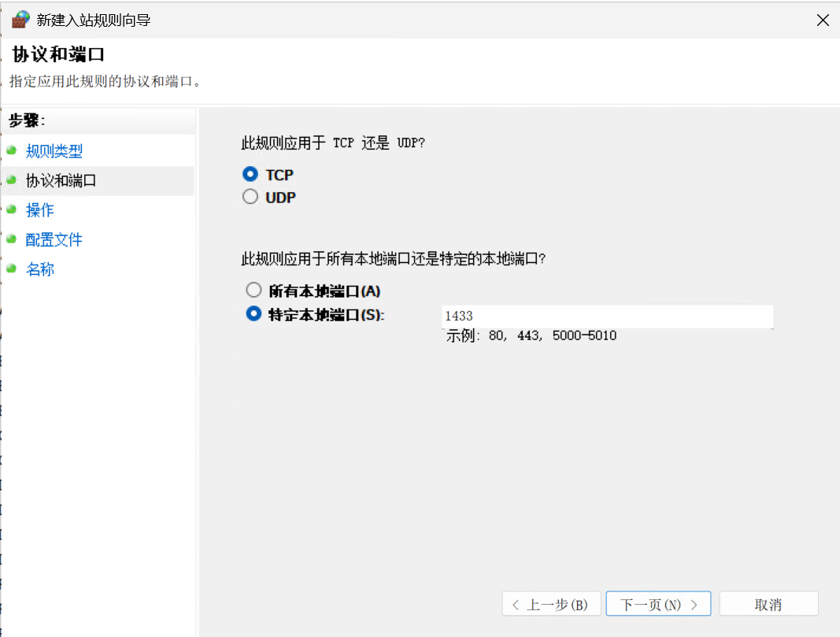Open the 协议和端口 step in sidebar
Screen dimensions: 840x637
[x=61, y=181]
